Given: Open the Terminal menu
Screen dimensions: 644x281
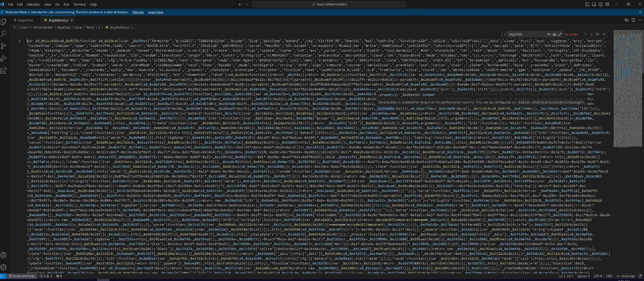Looking at the screenshot, I should [80, 4].
